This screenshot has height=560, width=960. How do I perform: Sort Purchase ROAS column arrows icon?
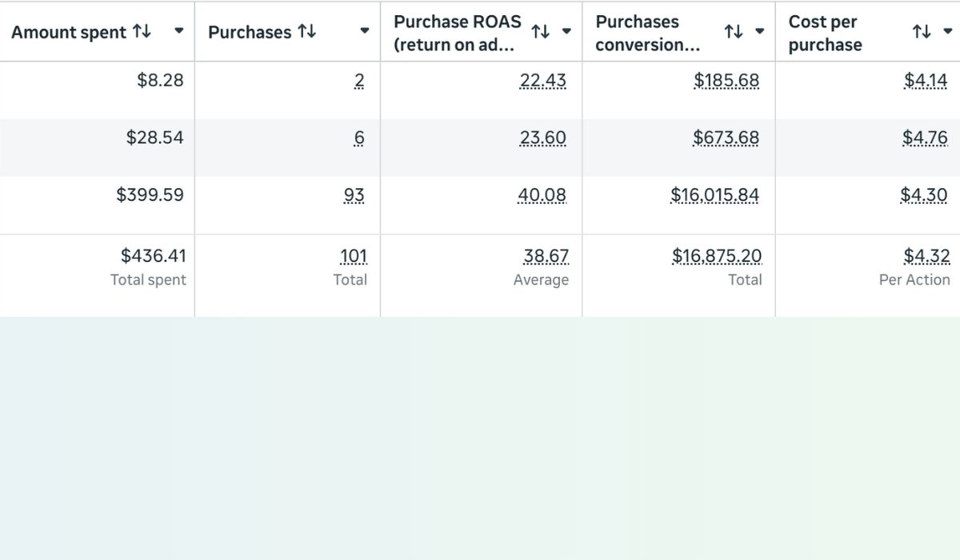[x=541, y=32]
